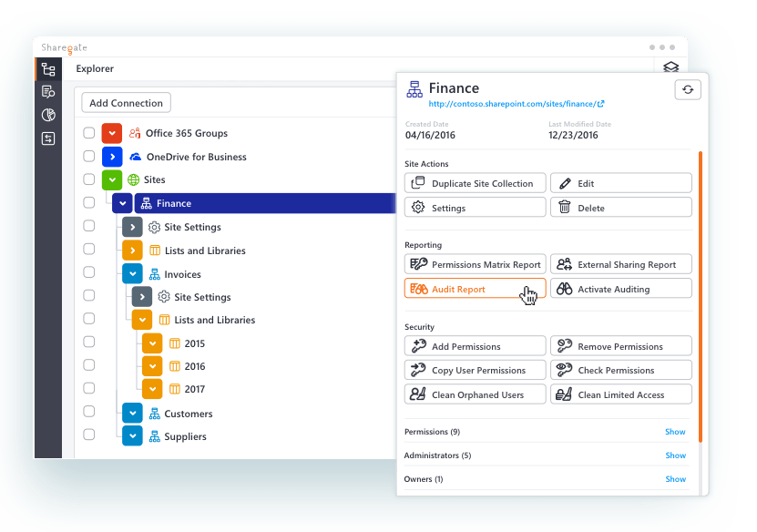Click the Duplicate Site Collection icon

[x=417, y=182]
